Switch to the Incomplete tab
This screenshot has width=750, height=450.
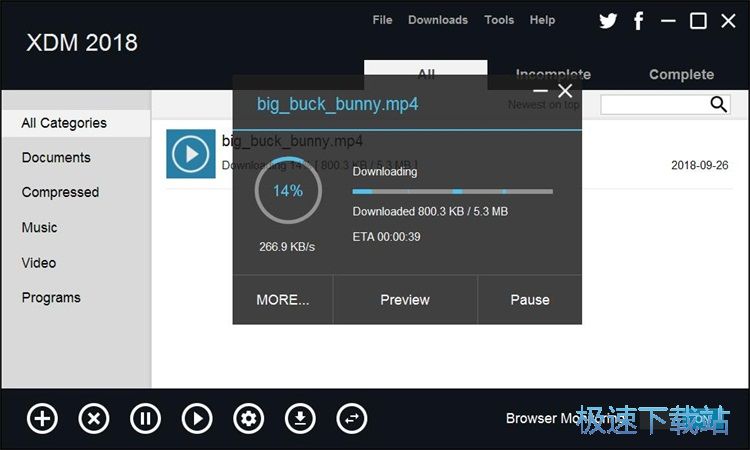pos(553,75)
